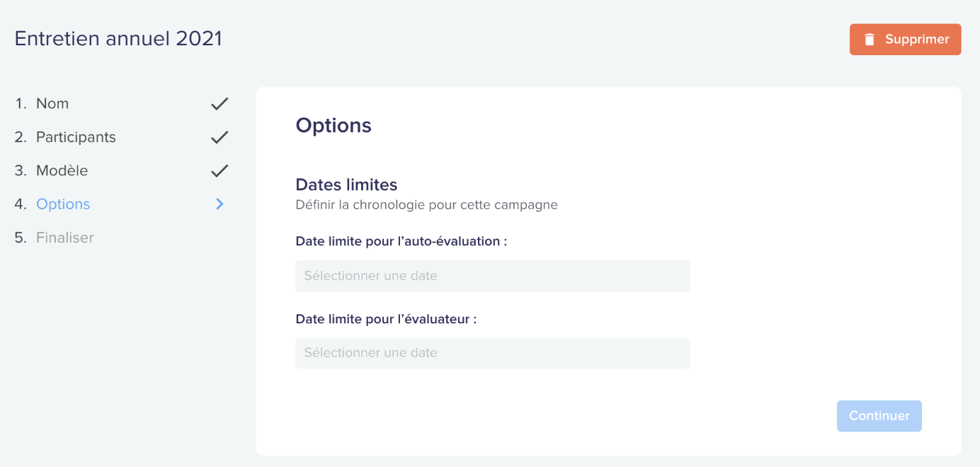Click the trash can icon on Supprimer
Screen dimensions: 980x467
(x=870, y=40)
